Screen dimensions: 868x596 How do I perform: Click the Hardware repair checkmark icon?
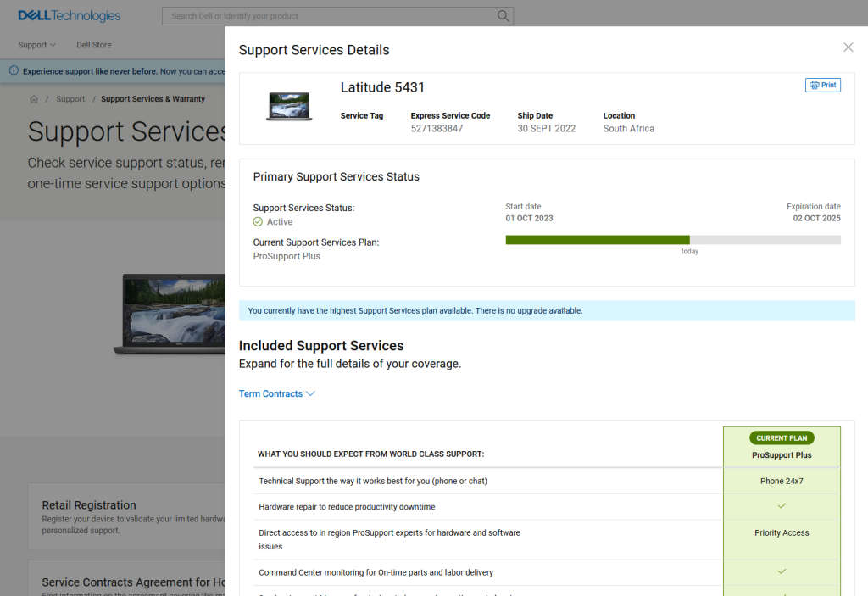(782, 506)
